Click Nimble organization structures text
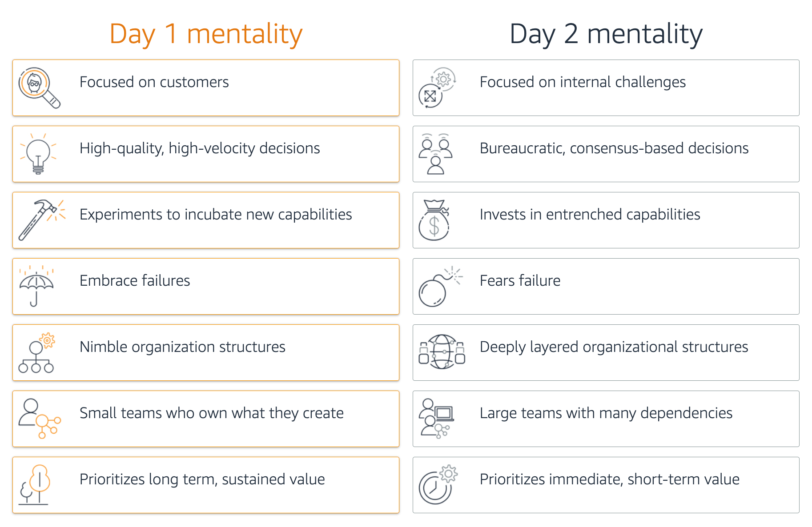Screen dimensions: 812x527 point(182,347)
